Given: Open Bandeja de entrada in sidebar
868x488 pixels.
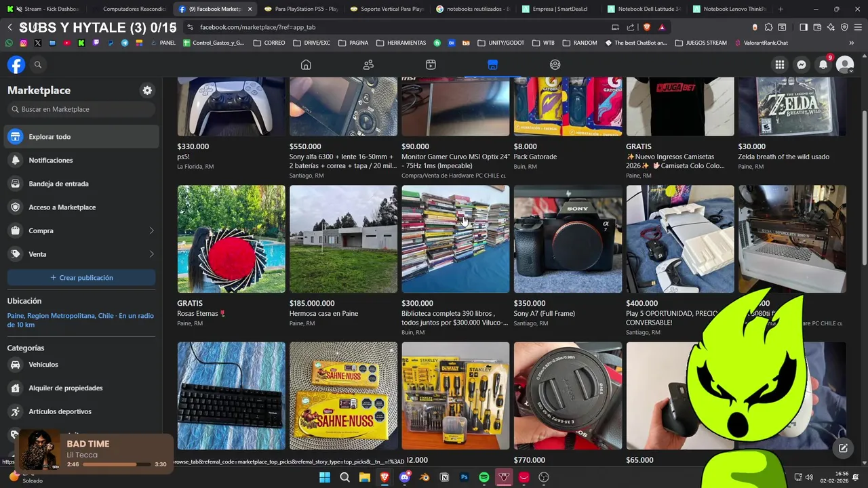Looking at the screenshot, I should [81, 184].
